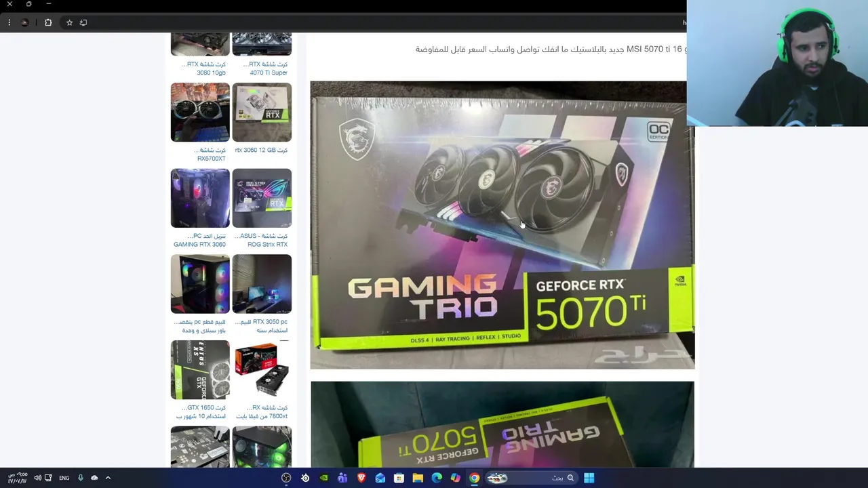Open Outlook mail from the taskbar

click(x=380, y=478)
